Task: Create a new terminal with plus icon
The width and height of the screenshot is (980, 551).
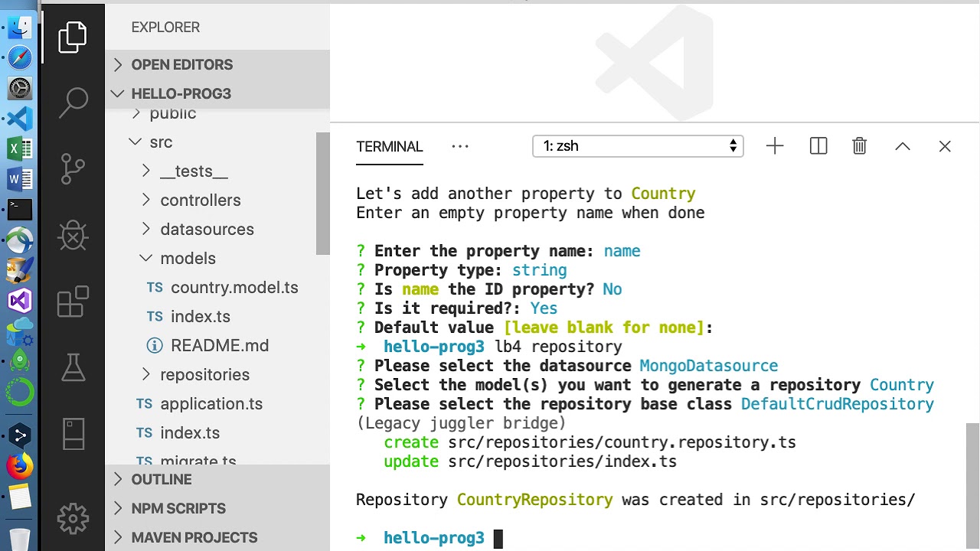Action: [x=775, y=146]
